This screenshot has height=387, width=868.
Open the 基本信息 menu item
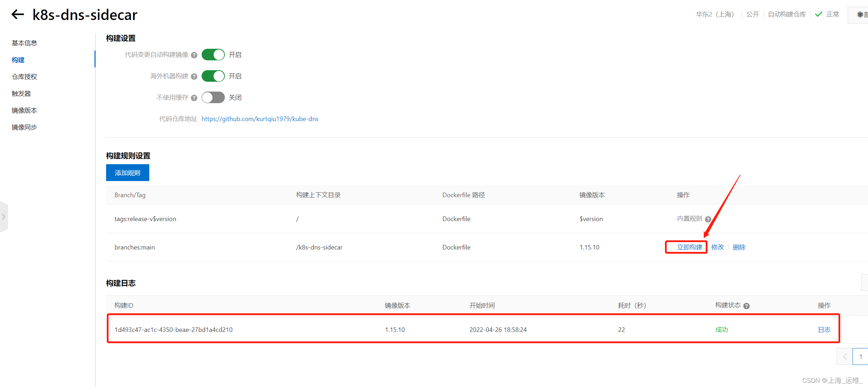(x=24, y=43)
